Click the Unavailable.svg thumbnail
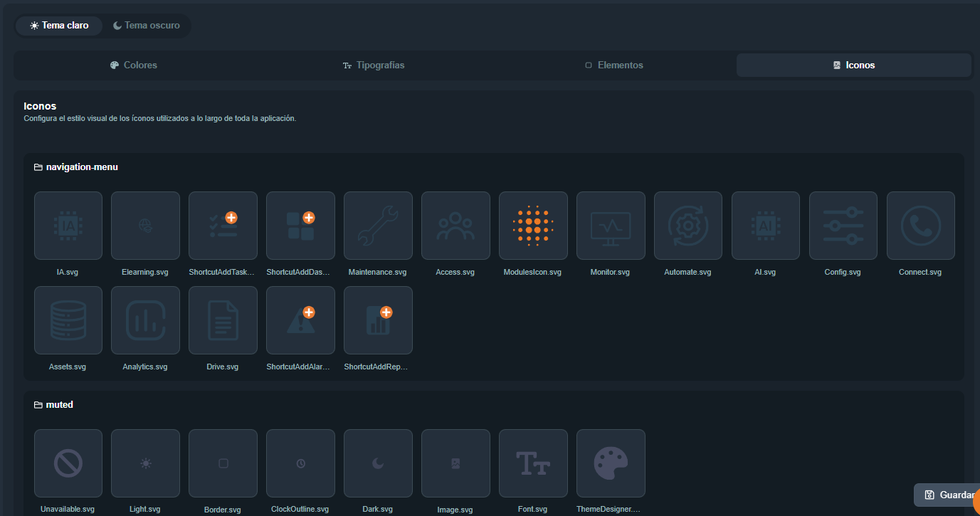 (68, 463)
